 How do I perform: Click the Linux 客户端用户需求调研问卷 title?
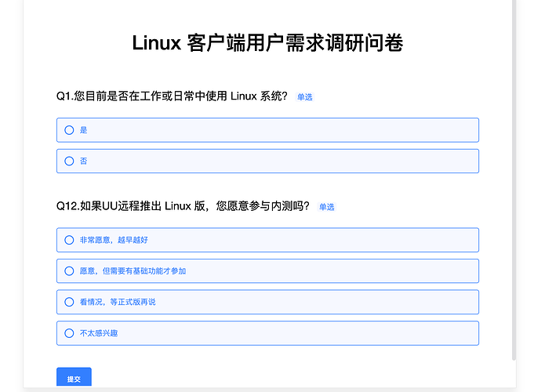267,43
